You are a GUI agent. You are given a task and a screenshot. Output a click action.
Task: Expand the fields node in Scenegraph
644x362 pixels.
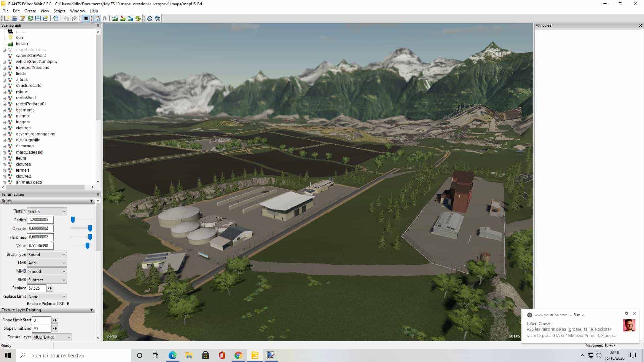point(4,74)
